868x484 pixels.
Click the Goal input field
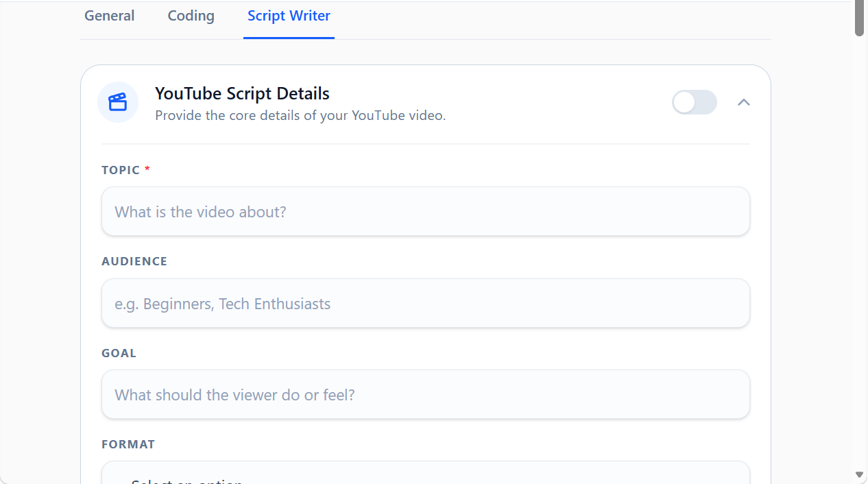pos(425,394)
